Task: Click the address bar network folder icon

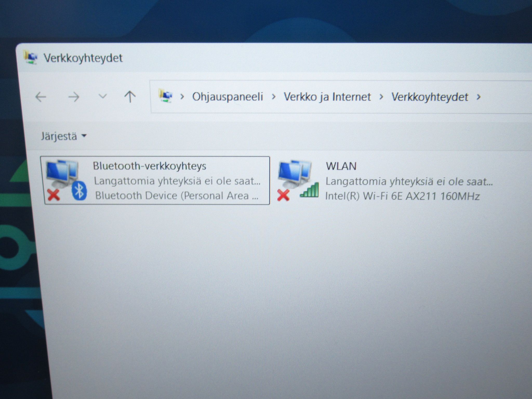Action: click(x=165, y=96)
